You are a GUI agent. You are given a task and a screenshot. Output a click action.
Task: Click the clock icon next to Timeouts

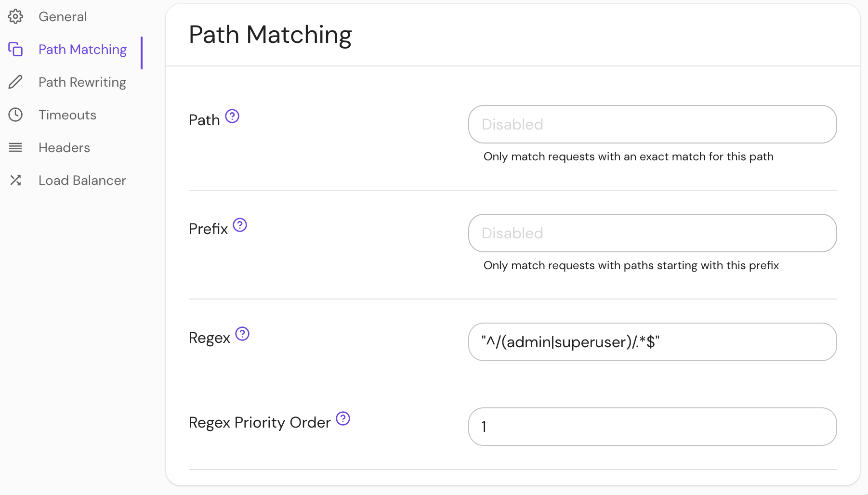point(16,115)
